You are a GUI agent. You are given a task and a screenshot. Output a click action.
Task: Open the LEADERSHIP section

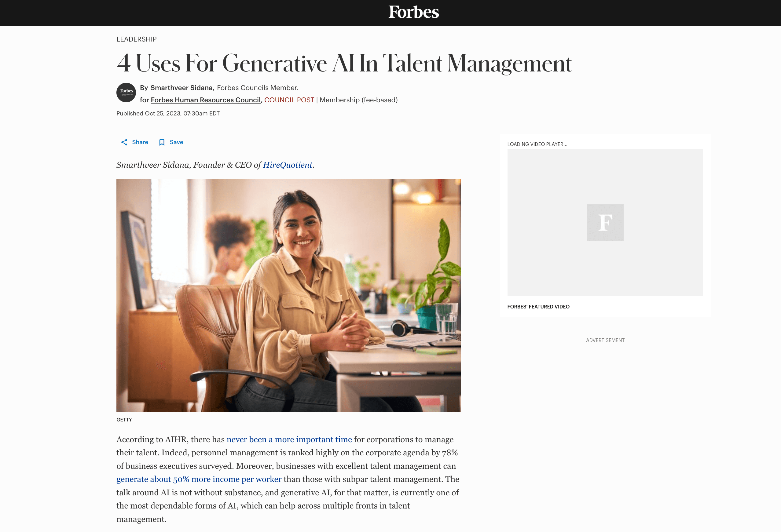point(136,39)
